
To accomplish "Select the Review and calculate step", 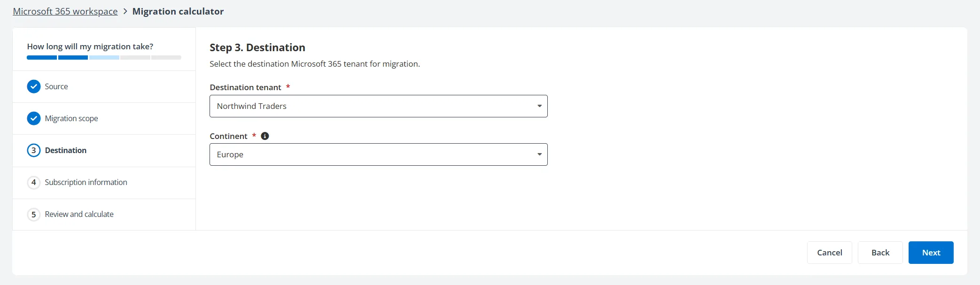I will 79,214.
